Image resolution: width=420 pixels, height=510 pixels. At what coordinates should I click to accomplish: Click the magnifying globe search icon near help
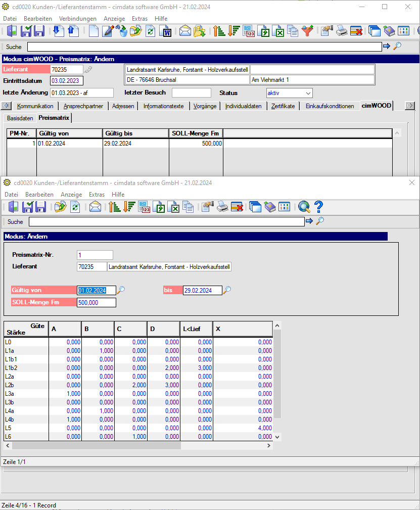(x=304, y=207)
